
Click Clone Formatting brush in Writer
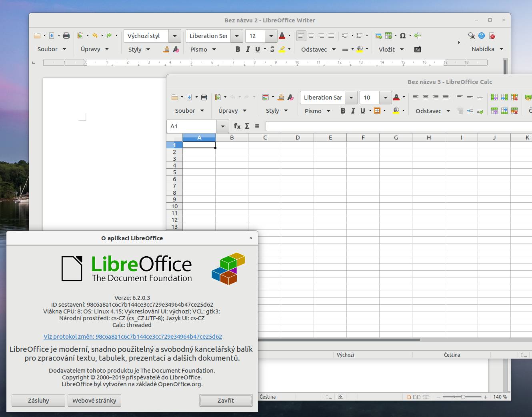[166, 49]
